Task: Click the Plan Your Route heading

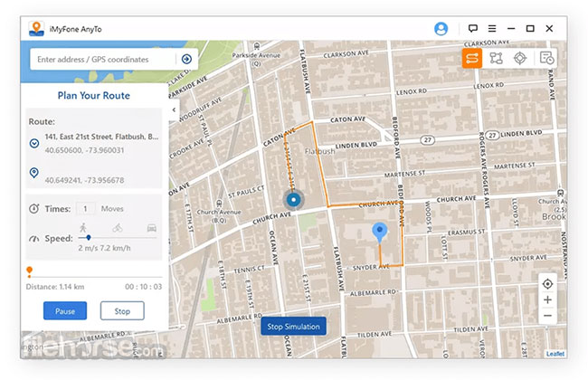Action: tap(94, 95)
